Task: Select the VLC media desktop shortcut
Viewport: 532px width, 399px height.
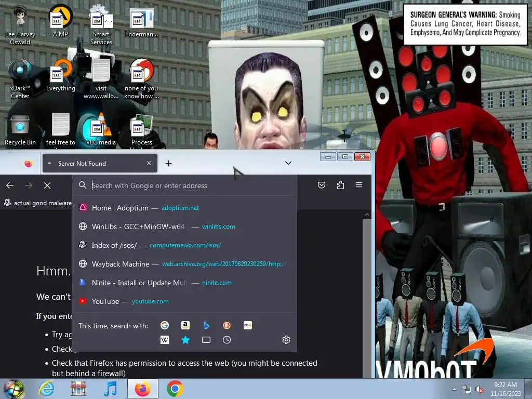Action: point(101,130)
